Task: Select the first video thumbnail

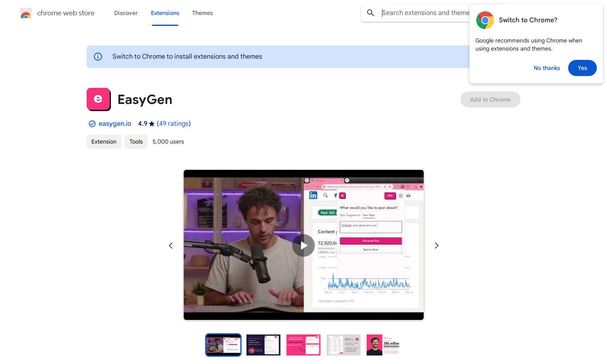Action: (x=223, y=345)
